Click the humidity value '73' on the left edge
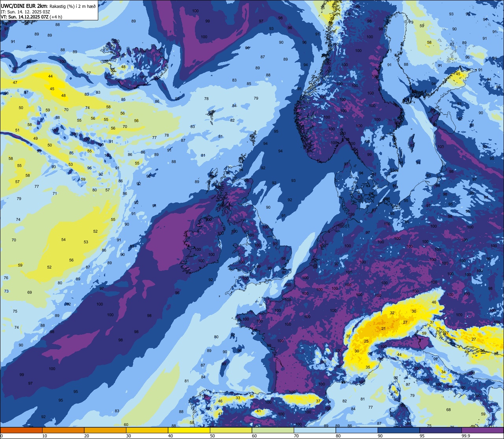Screen dimensions: 504x439 [6, 291]
